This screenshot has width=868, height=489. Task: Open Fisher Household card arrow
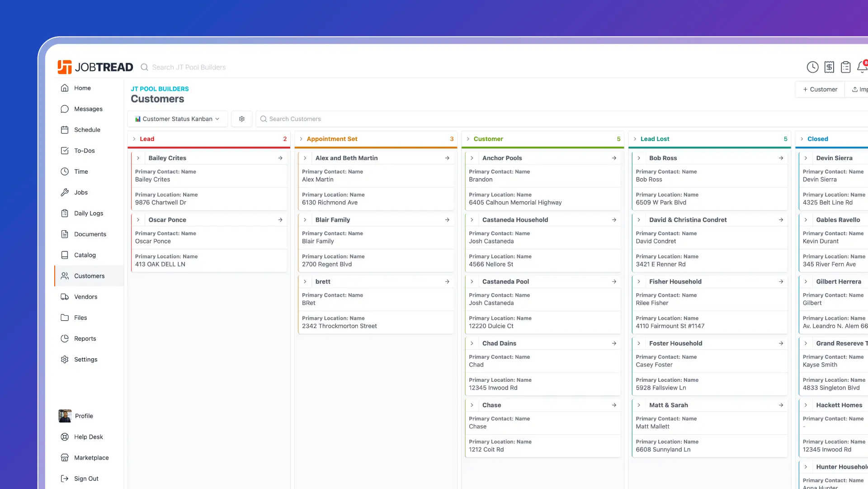[x=781, y=281]
